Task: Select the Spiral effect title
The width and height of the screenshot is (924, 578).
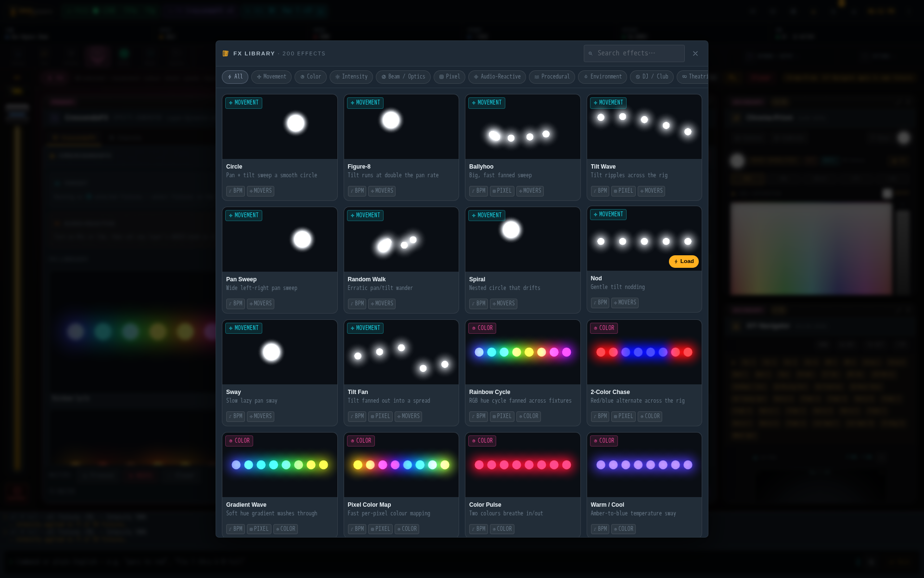Action: [477, 279]
